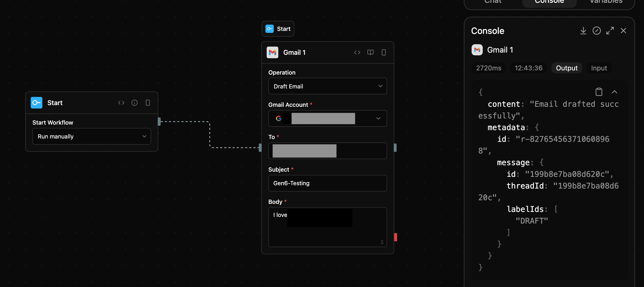Click inside the Subject field with Gen6-Testing
Image resolution: width=644 pixels, height=287 pixels.
[x=328, y=183]
